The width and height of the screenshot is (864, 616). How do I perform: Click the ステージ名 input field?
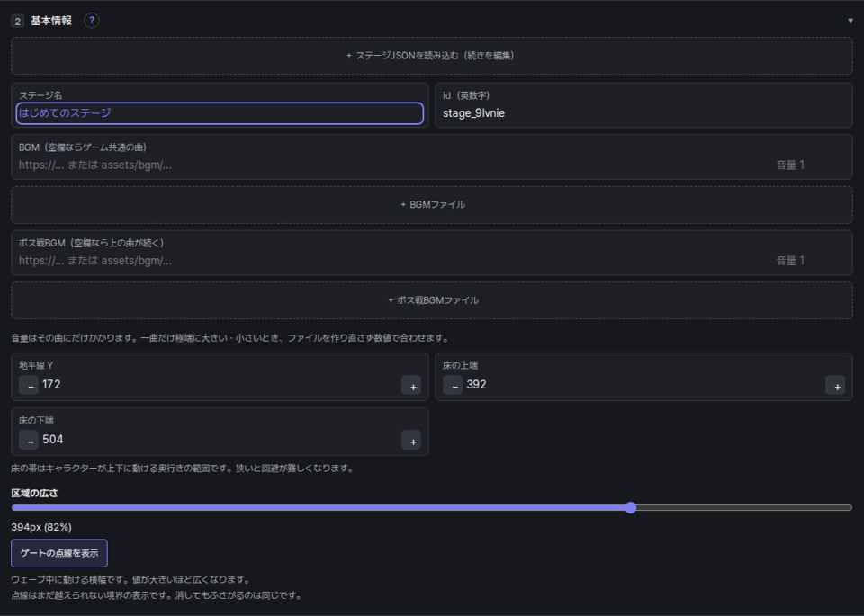pos(220,112)
